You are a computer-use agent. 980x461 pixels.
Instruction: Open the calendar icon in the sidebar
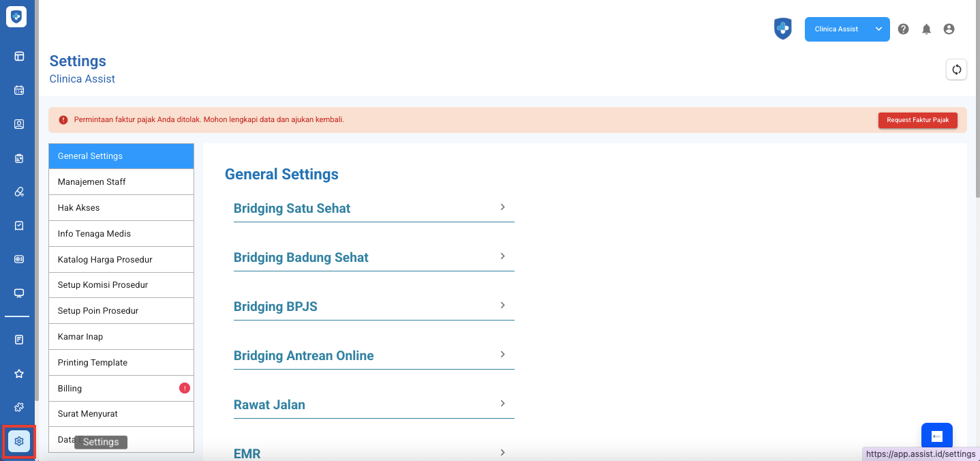pos(19,90)
